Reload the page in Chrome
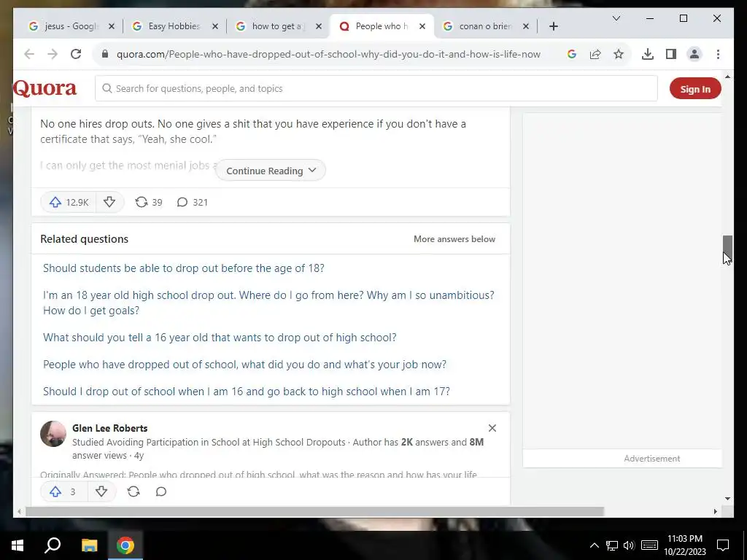 76,54
